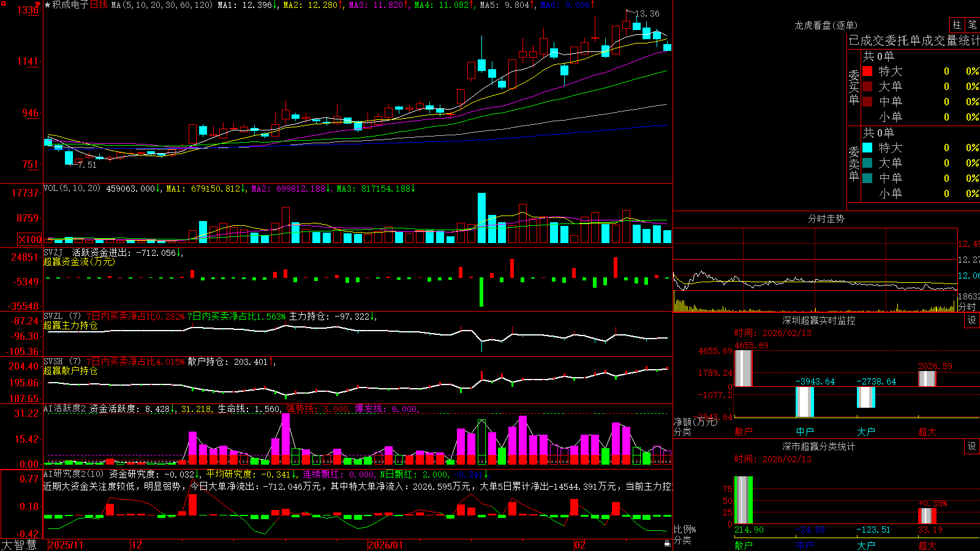This screenshot has height=551, width=980.
Task: Click the 深市超赢分类统计 title
Action: coord(819,446)
